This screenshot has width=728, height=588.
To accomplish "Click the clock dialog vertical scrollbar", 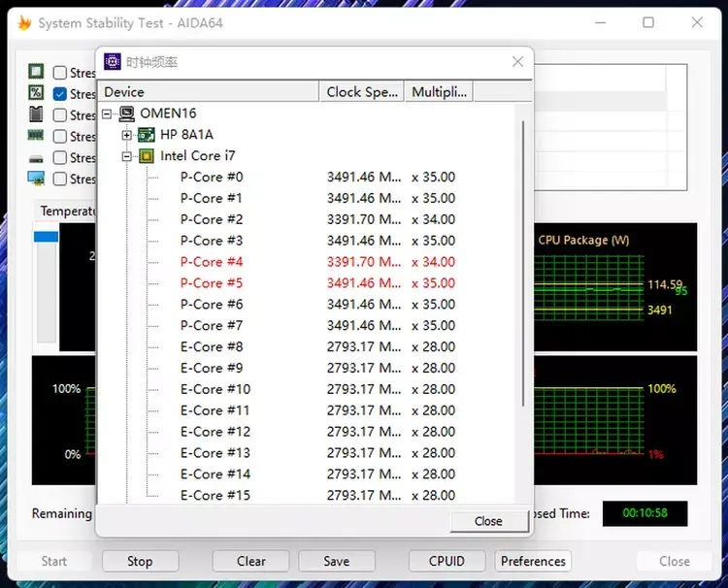I will click(523, 264).
